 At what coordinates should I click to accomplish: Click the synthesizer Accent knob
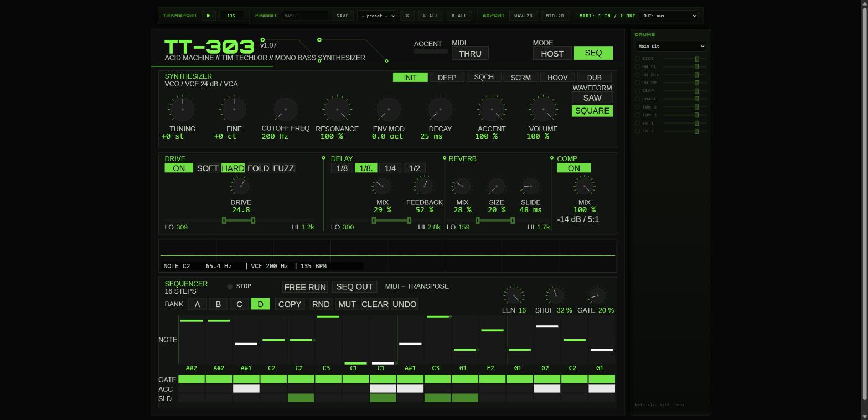pos(492,109)
